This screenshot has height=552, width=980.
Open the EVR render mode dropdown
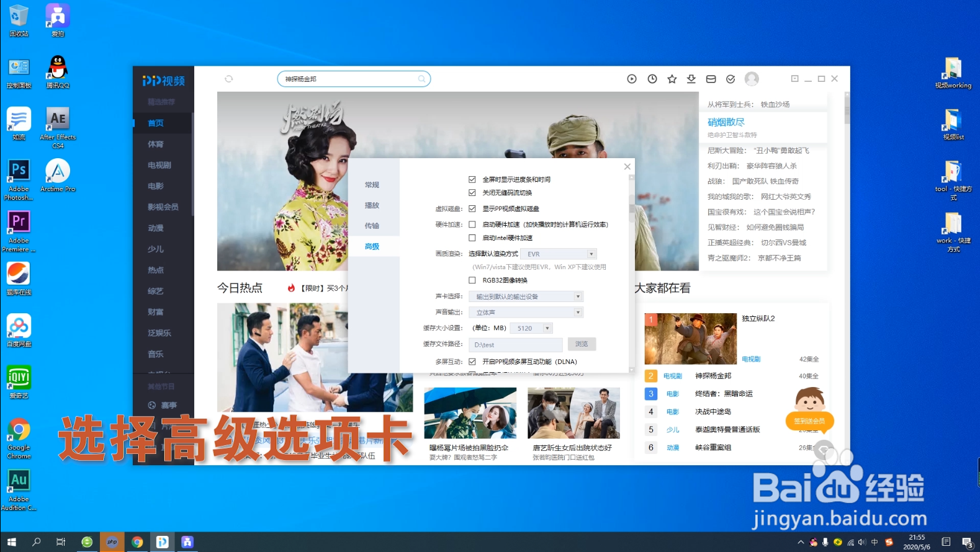click(559, 254)
